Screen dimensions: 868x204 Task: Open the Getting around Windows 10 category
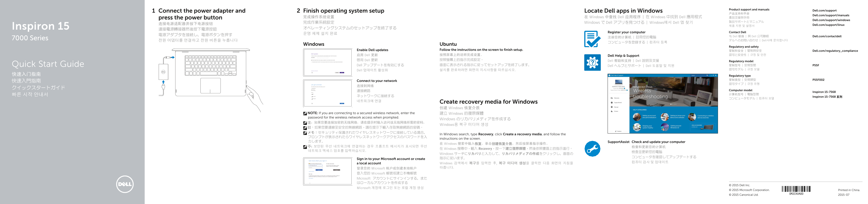[671, 127]
